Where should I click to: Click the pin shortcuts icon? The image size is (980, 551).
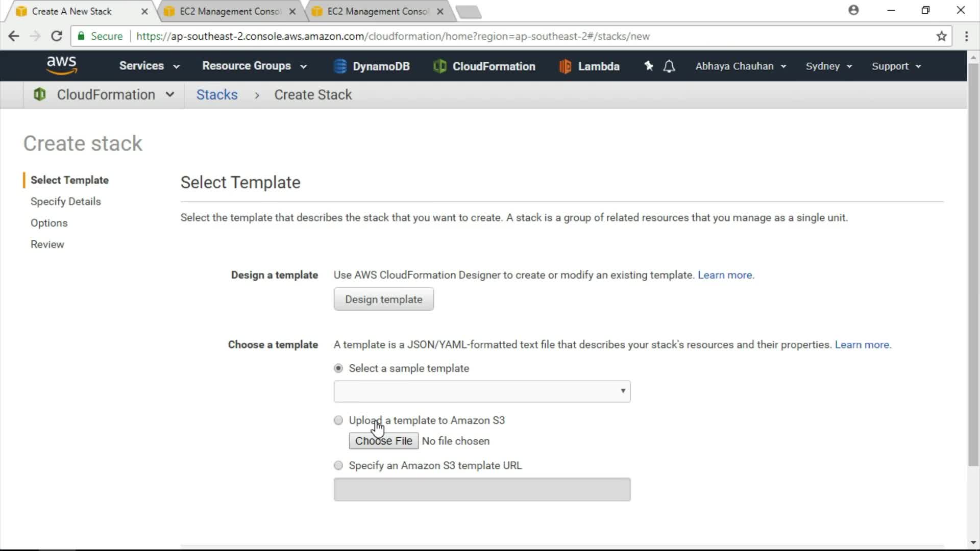point(648,66)
